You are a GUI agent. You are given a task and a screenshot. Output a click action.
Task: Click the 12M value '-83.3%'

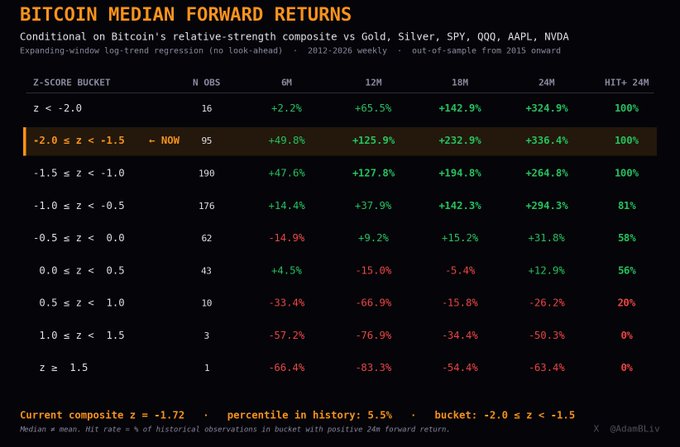[x=373, y=368]
